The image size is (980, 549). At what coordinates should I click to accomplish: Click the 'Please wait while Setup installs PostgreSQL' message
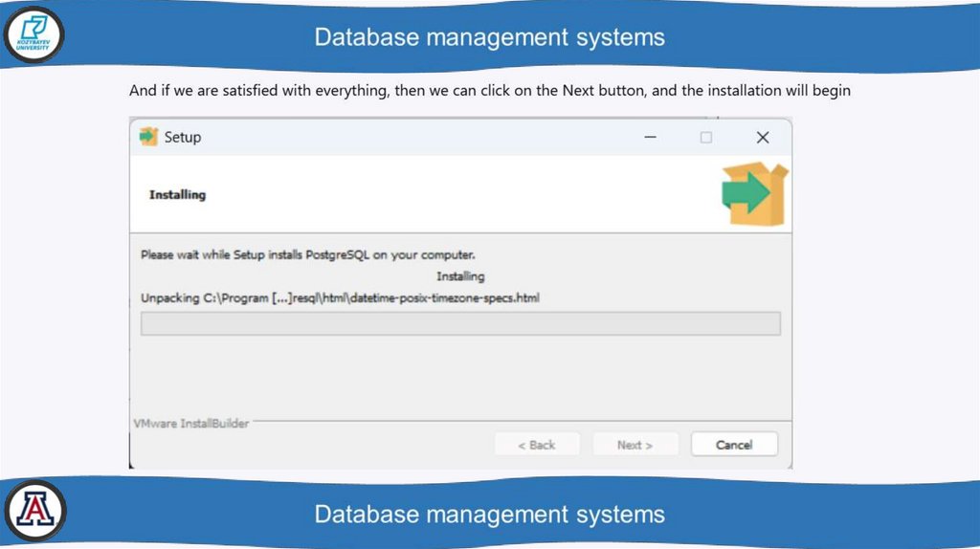click(308, 255)
